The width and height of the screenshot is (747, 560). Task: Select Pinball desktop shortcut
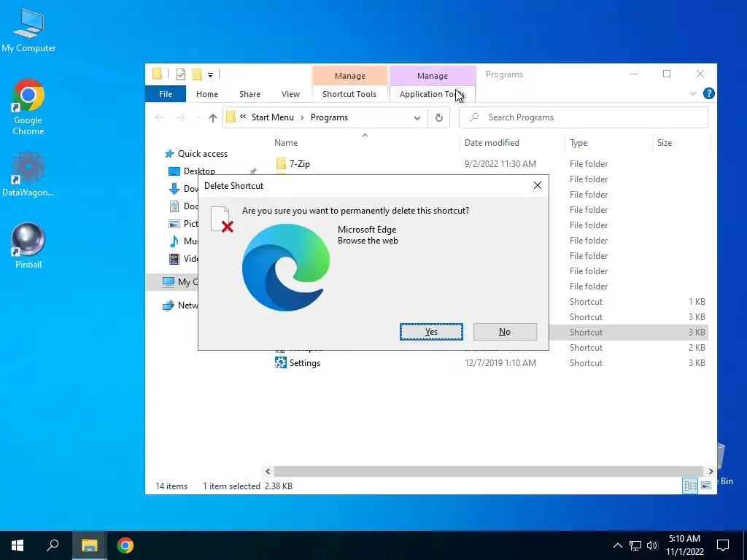28,245
